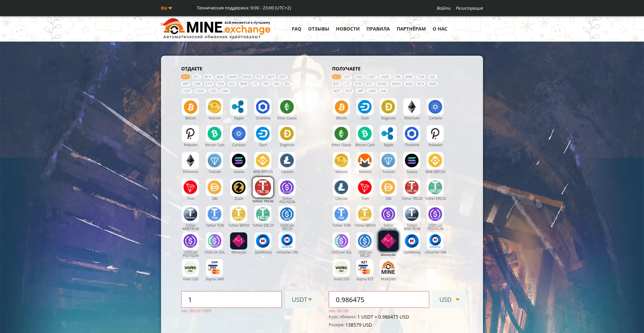
Task: Select Volet USD payment option
Action: click(x=190, y=268)
